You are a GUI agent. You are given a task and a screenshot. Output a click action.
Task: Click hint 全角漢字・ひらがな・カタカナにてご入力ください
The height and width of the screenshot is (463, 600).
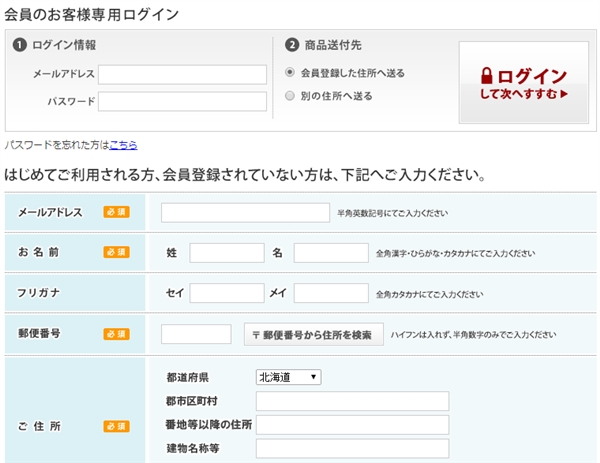[455, 253]
